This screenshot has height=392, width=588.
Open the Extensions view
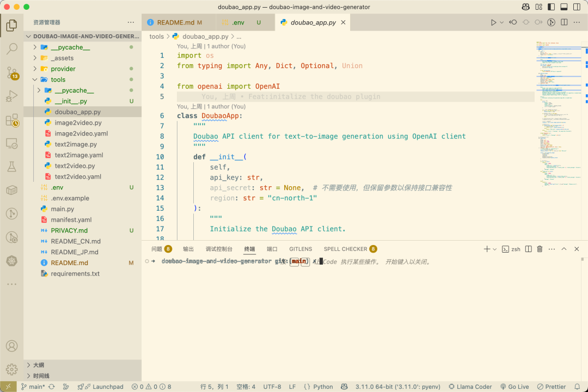[11, 120]
